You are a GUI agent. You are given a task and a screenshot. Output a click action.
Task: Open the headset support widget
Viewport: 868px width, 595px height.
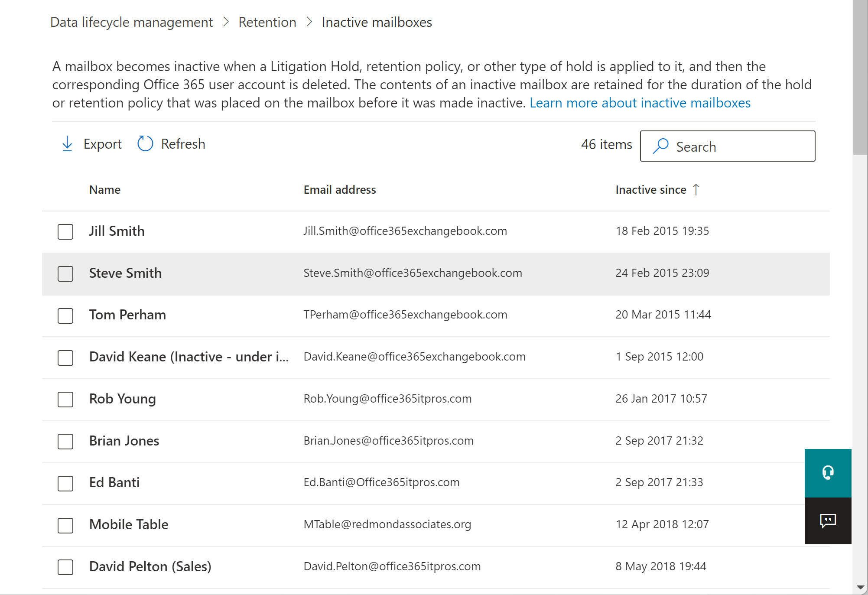pos(828,473)
